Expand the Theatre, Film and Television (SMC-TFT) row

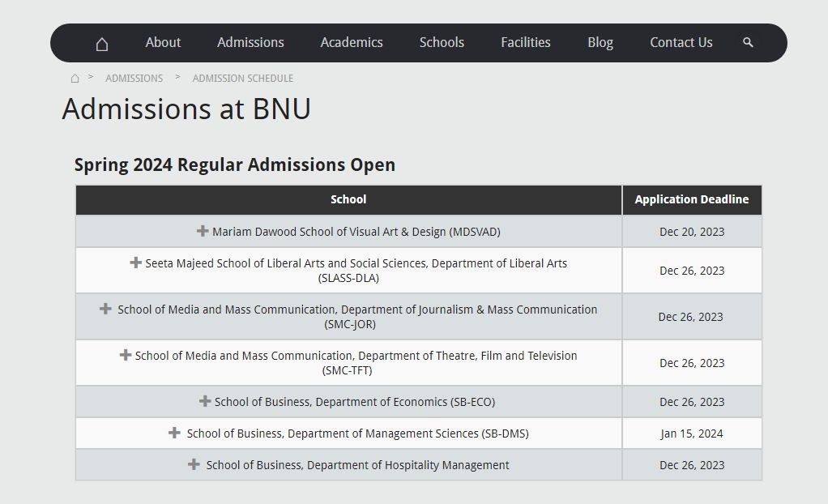click(x=125, y=355)
